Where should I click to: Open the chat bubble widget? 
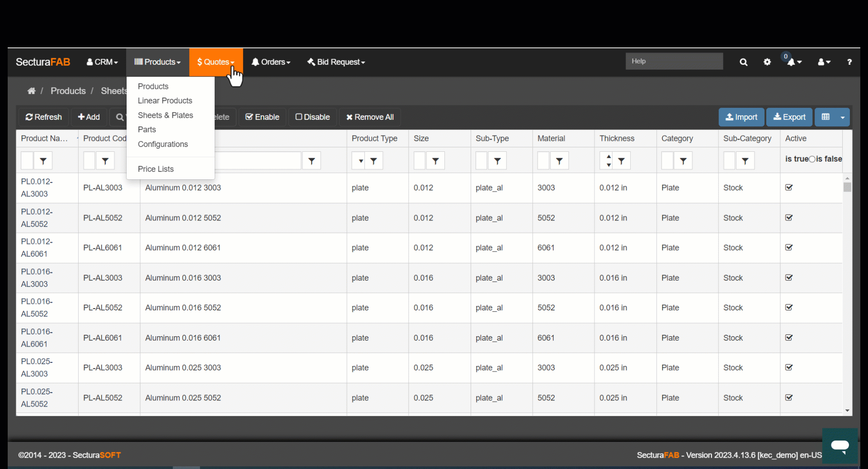click(840, 446)
